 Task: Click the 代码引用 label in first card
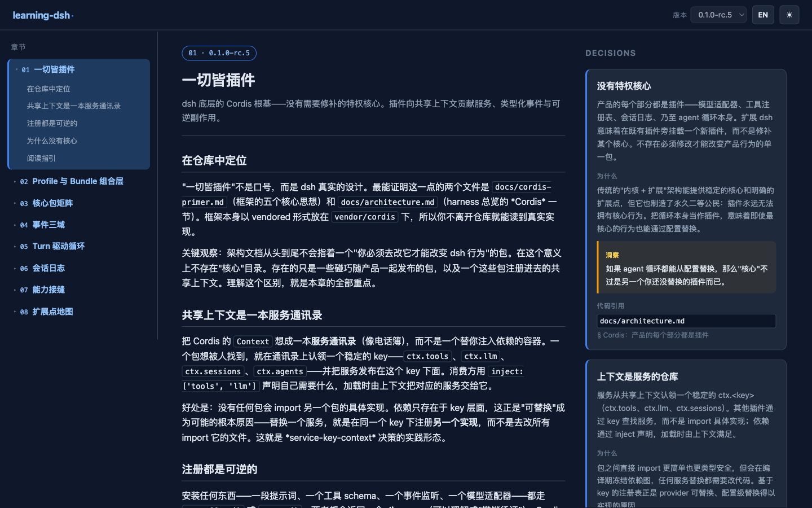[611, 306]
